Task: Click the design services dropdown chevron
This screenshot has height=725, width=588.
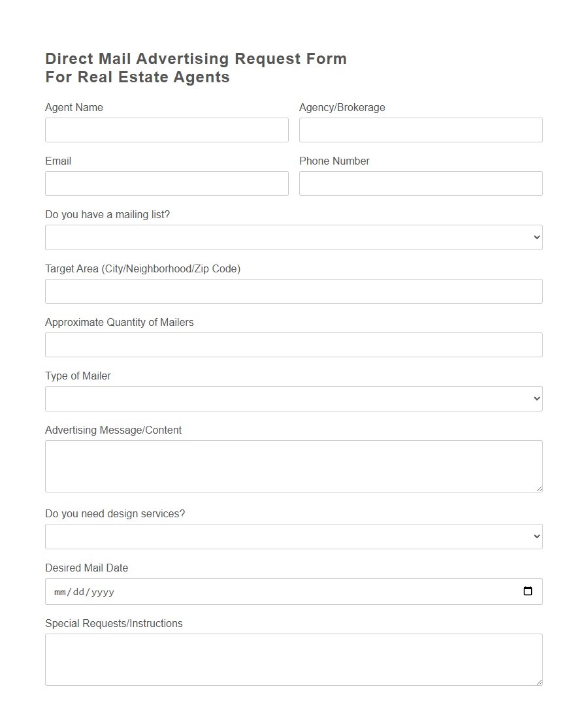Action: [536, 536]
